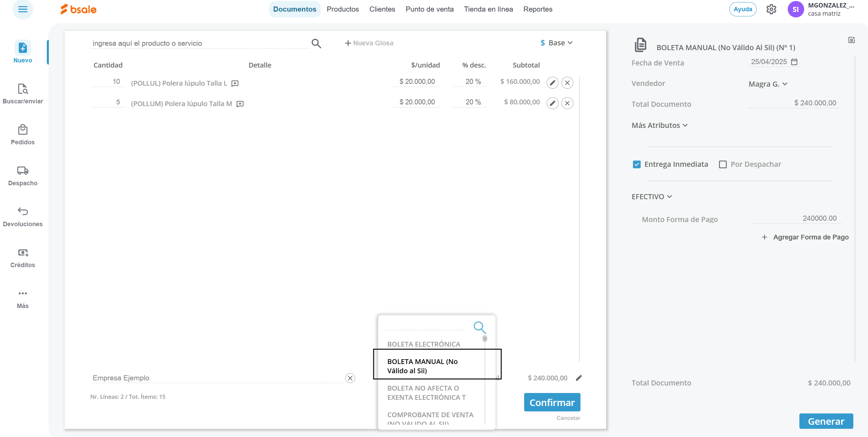Open the settings gear icon
The image size is (868, 437).
point(771,9)
